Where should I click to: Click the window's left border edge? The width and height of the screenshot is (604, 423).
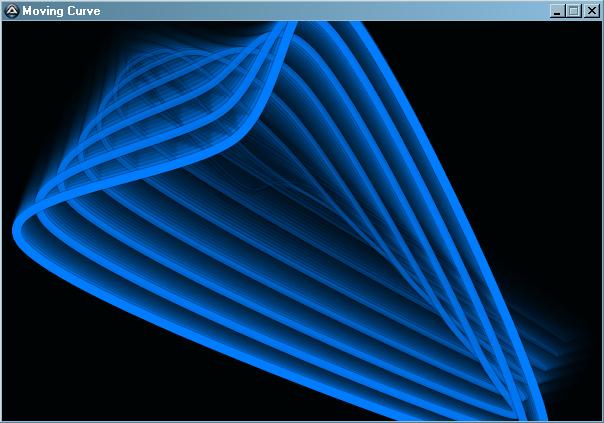pos(1,220)
